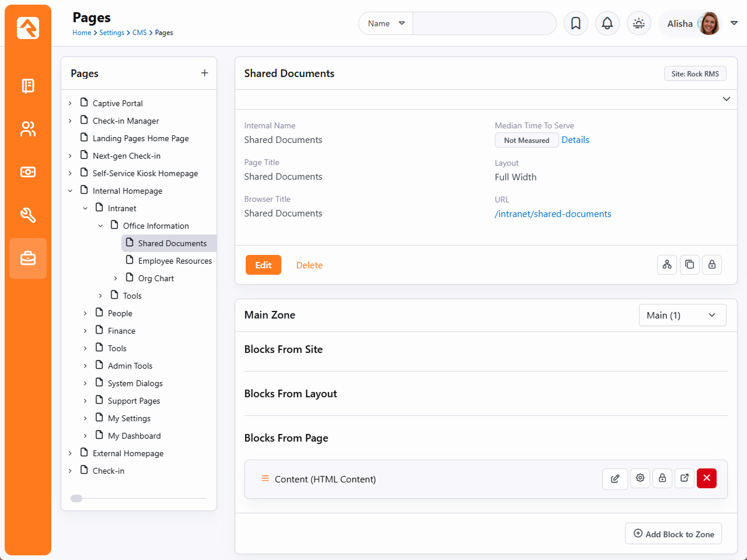
Task: Select Self-Service Kiosk Homepage in tree
Action: point(145,173)
